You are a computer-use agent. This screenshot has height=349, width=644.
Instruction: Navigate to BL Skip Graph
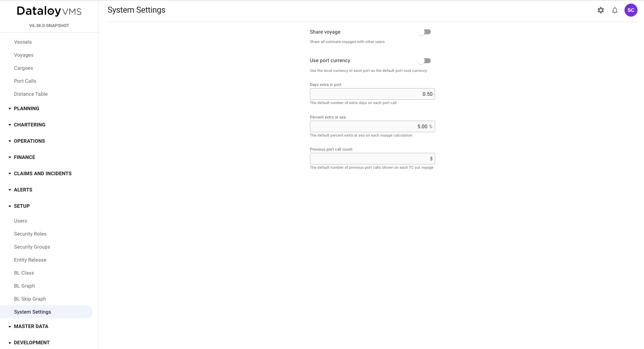30,299
